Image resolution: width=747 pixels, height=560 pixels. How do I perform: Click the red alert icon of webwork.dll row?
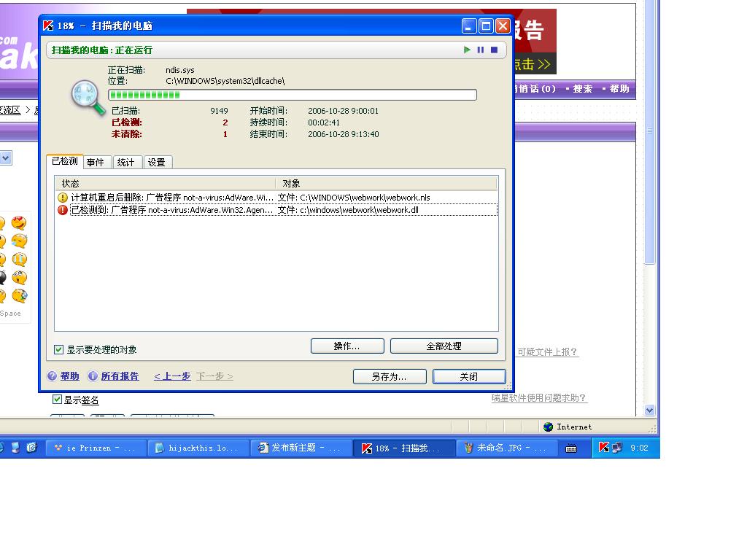[x=63, y=210]
